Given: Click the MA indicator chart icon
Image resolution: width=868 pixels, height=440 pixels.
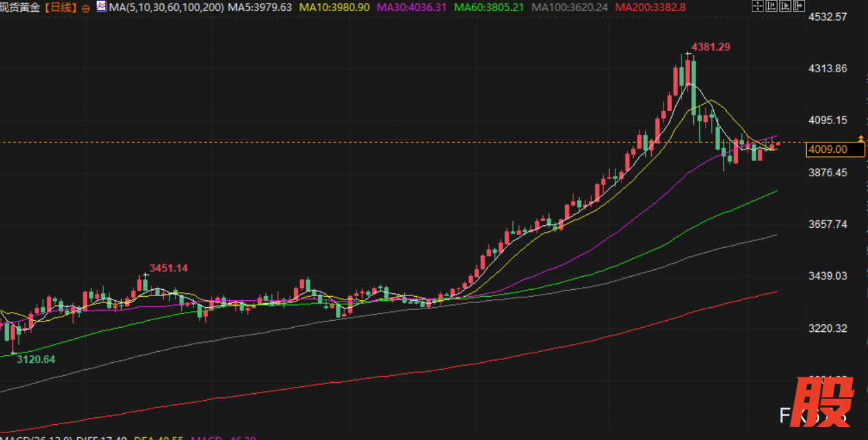Looking at the screenshot, I should point(101,7).
